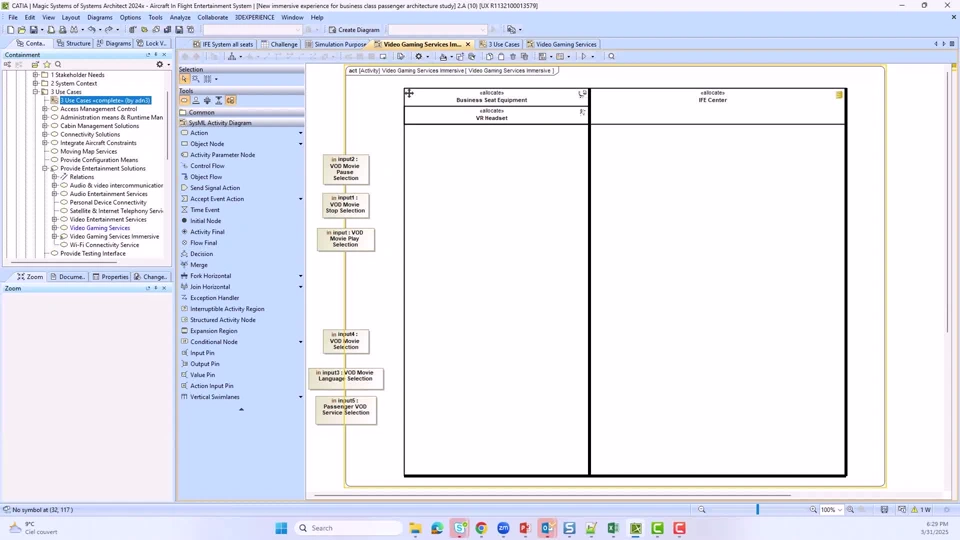Click the Undo arrow icon
This screenshot has width=960, height=540.
tap(91, 29)
